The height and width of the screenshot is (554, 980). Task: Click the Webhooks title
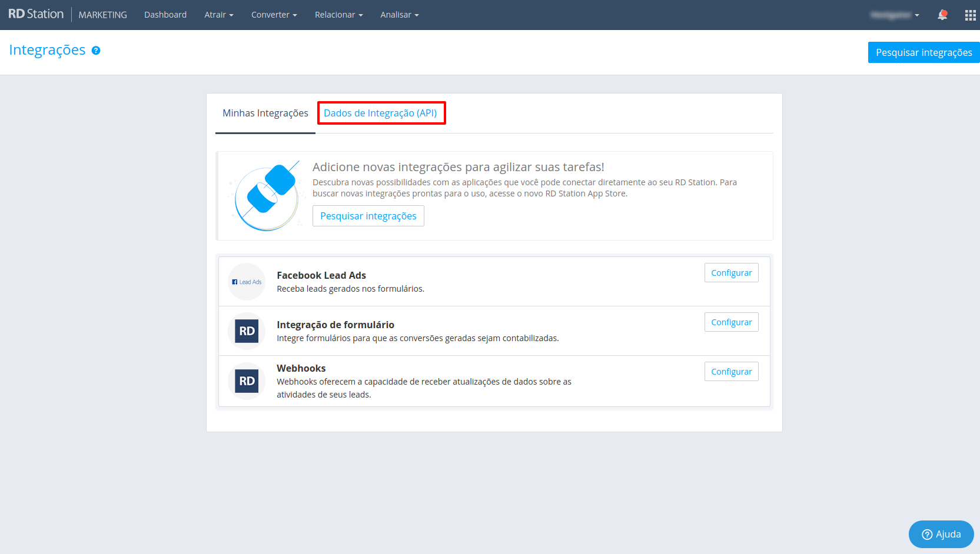tap(301, 368)
